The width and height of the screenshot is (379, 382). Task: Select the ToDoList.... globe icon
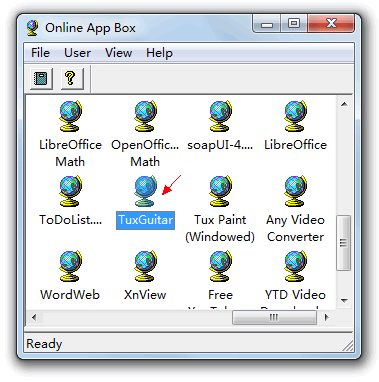70,191
